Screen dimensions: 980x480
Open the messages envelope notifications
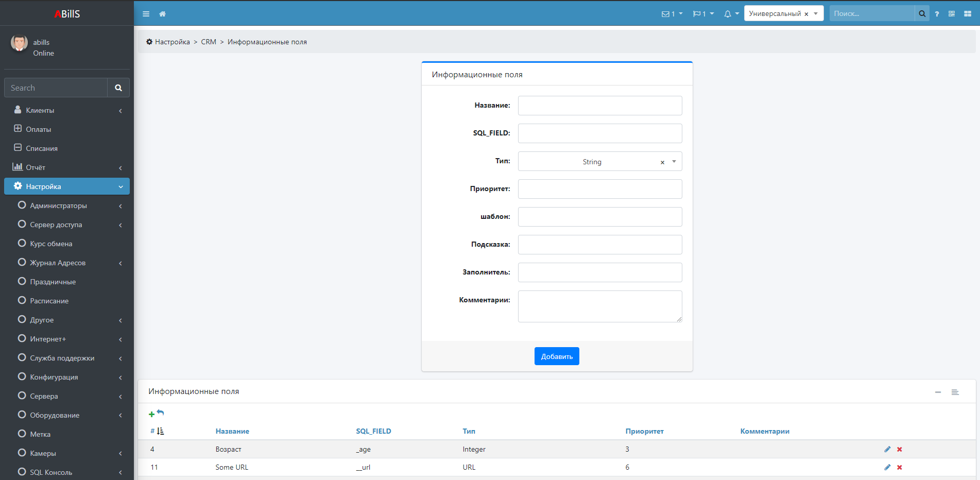(672, 14)
